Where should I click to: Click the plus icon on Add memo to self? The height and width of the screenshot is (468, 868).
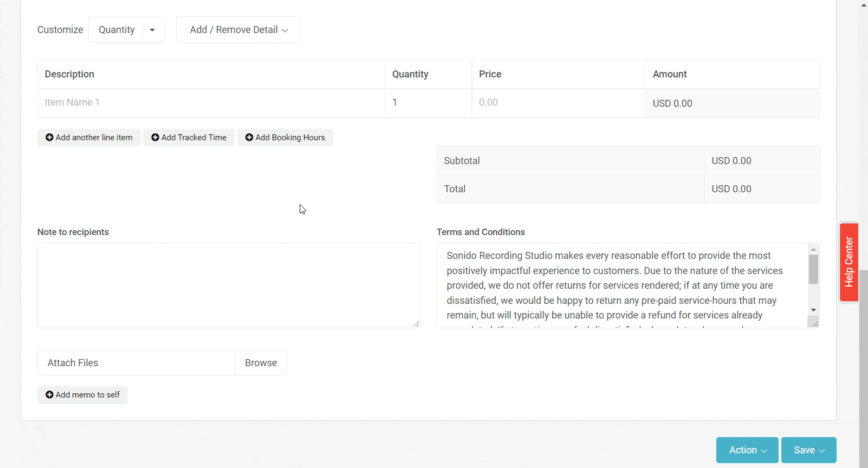pos(49,395)
